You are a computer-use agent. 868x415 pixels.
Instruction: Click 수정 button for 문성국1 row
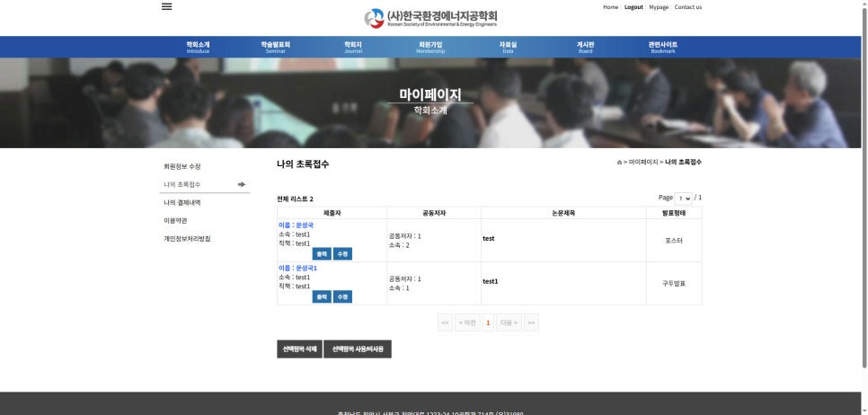coord(342,296)
